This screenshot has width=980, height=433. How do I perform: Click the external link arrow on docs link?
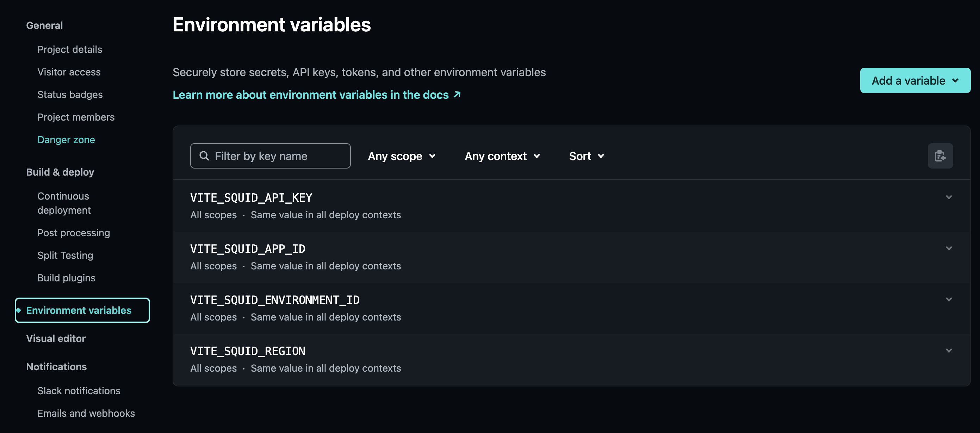coord(457,94)
